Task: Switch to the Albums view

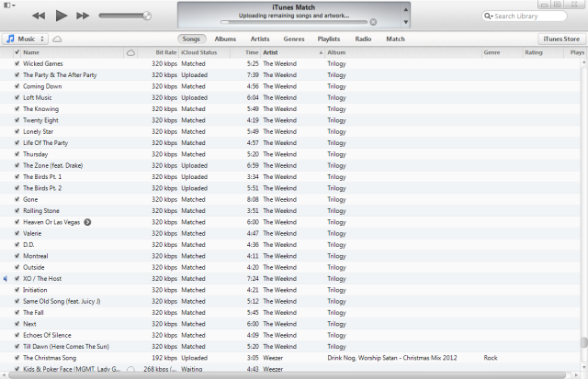Action: (x=225, y=39)
